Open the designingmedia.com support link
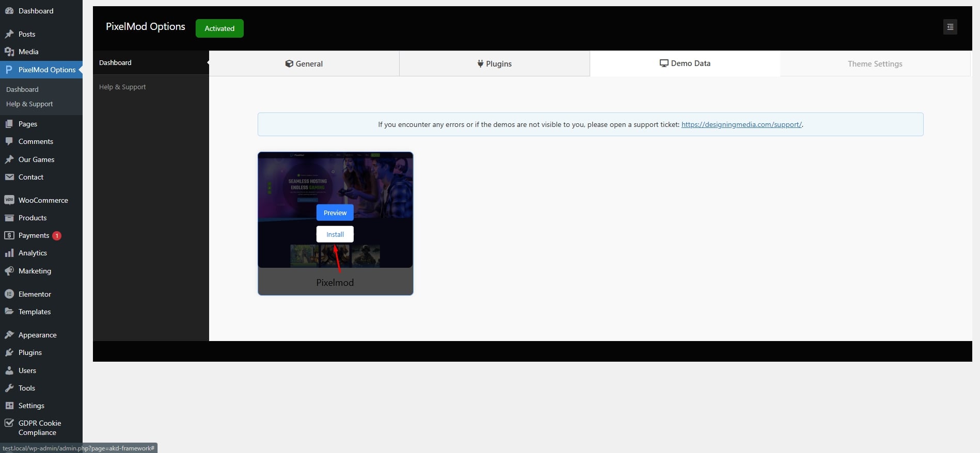Screen dimensions: 980x453 point(741,124)
